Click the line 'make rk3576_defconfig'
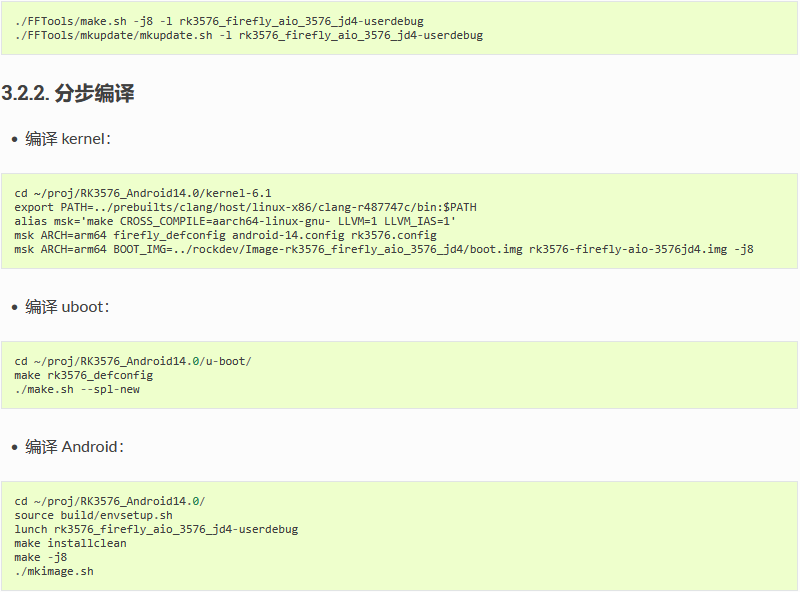The image size is (800, 592). (x=84, y=375)
